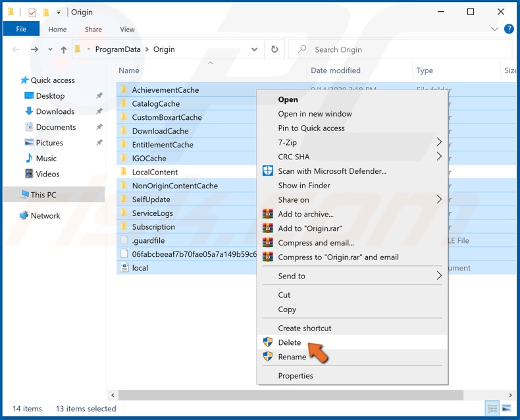Expand the ribbon with the chevron

[x=494, y=29]
